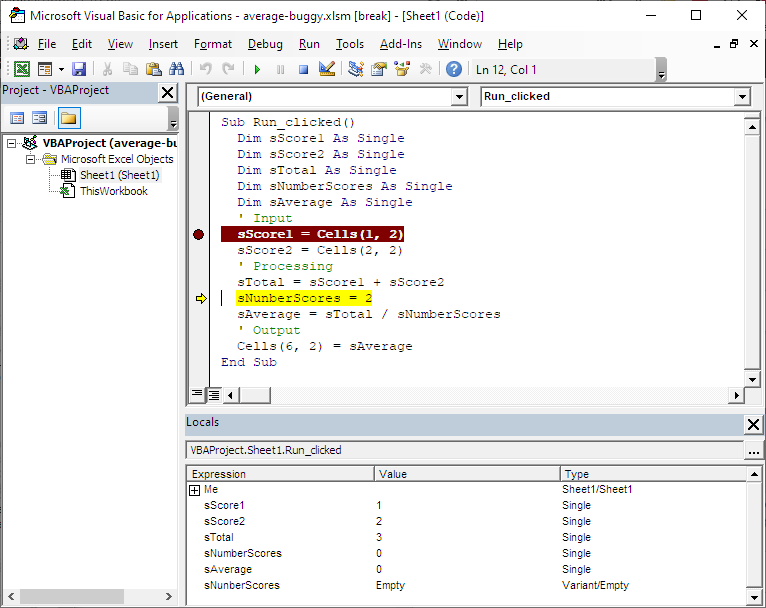Open the Edit menu

pos(82,44)
